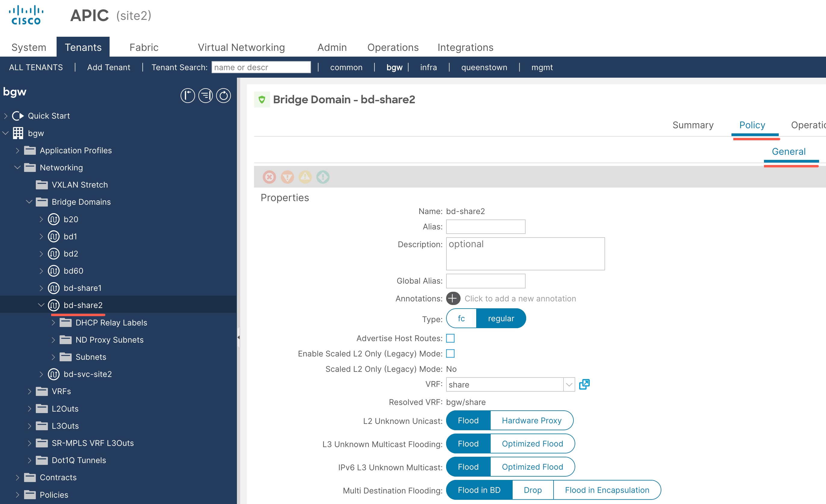
Task: Set bridge domain Type to fc
Action: click(x=461, y=318)
